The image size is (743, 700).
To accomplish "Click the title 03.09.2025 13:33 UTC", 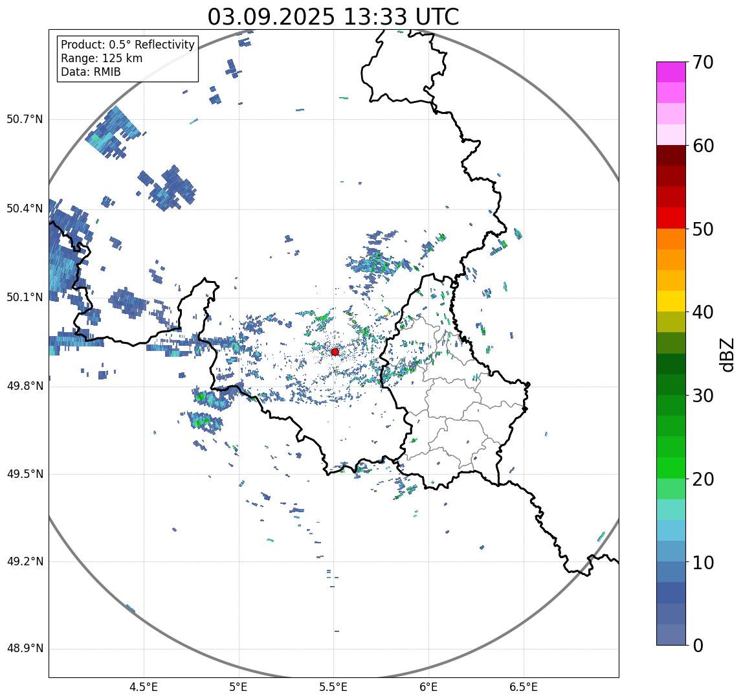I will pos(333,17).
